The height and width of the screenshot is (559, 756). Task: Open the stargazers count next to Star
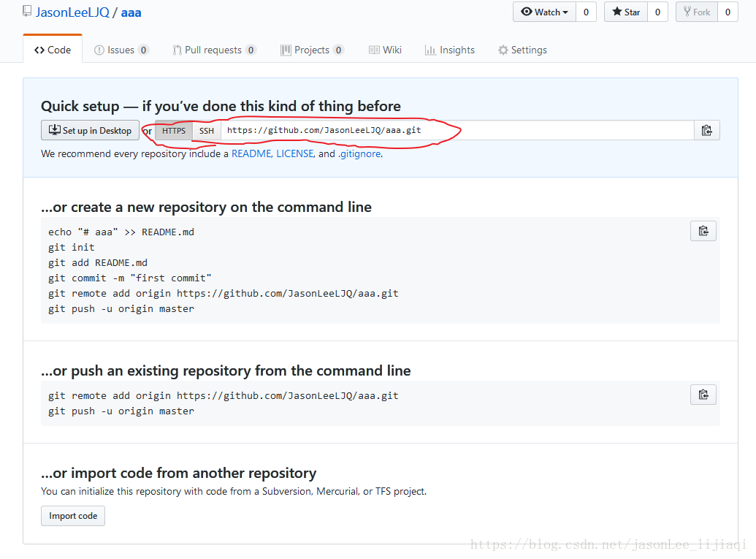point(657,12)
